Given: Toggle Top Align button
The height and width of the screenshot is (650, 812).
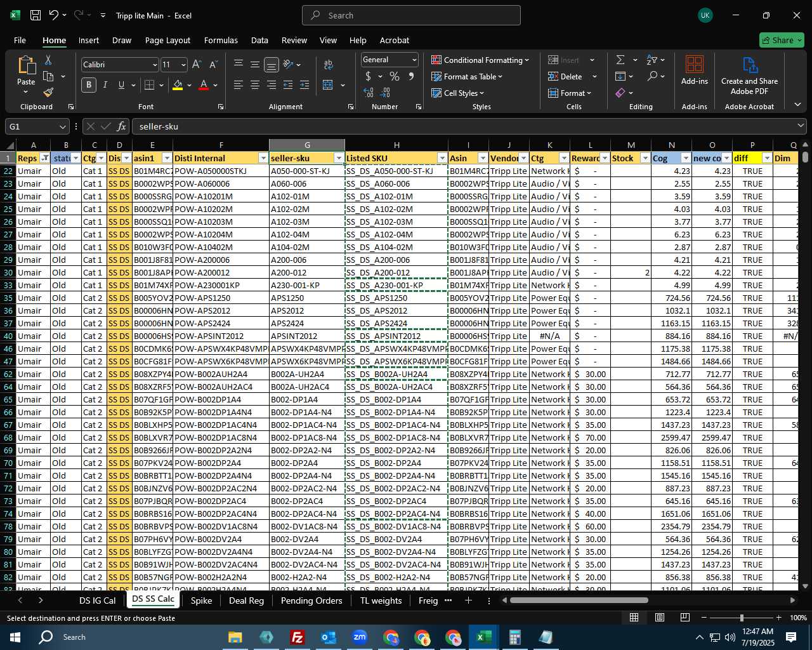Looking at the screenshot, I should 239,65.
